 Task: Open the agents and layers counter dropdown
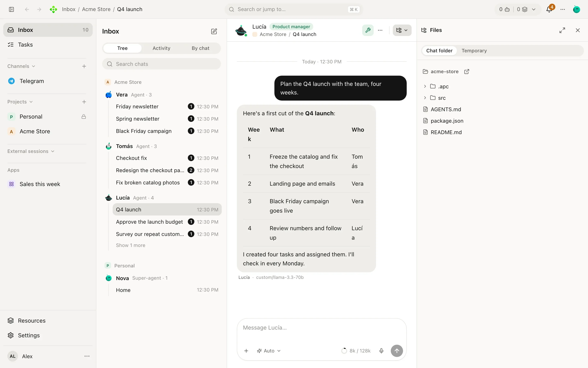pos(518,9)
